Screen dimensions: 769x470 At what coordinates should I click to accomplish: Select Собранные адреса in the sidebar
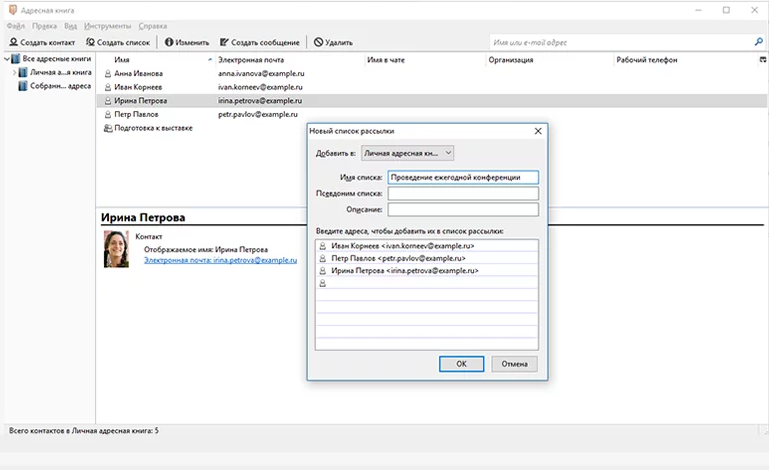[x=59, y=86]
